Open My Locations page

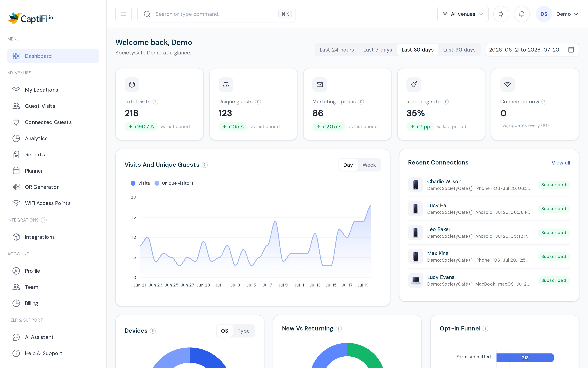53,90
